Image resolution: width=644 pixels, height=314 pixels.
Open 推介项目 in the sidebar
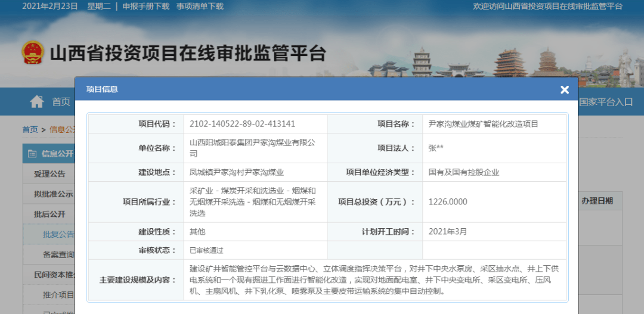pos(58,295)
